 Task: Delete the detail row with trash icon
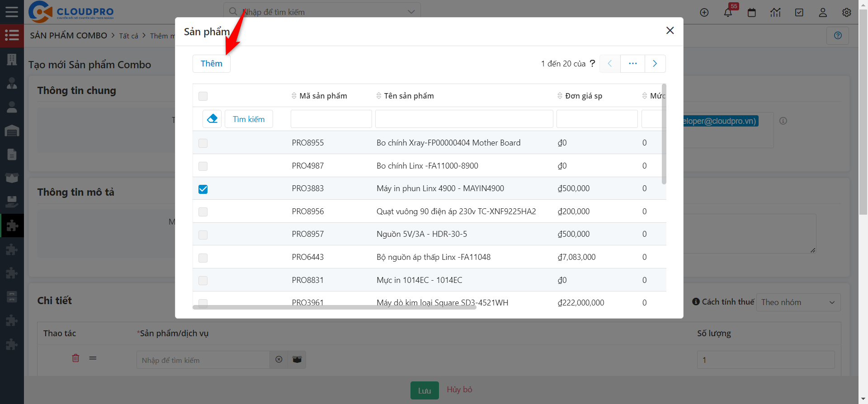click(75, 358)
